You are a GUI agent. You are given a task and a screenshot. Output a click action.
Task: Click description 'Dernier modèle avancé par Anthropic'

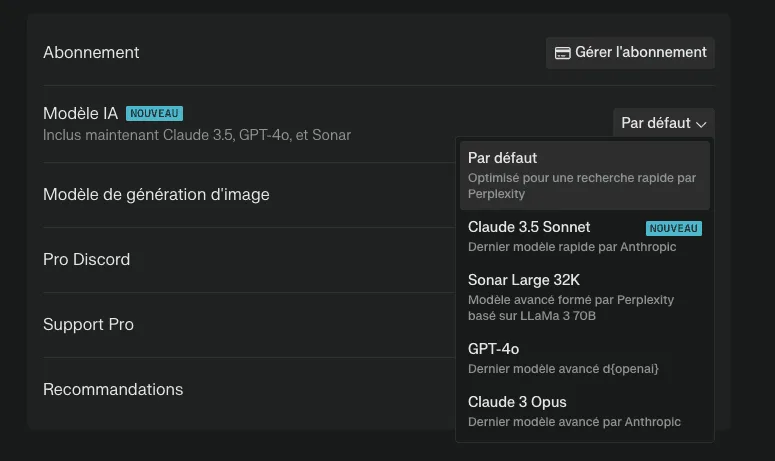[574, 421]
